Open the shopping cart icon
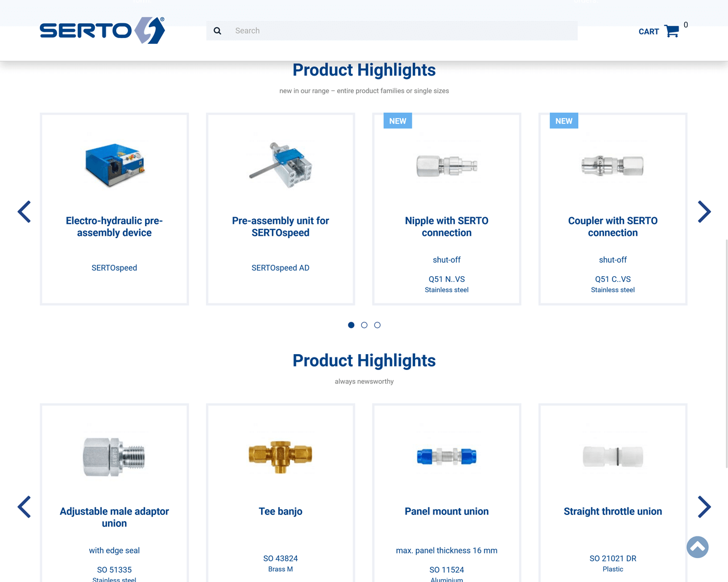This screenshot has height=582, width=728. 672,31
